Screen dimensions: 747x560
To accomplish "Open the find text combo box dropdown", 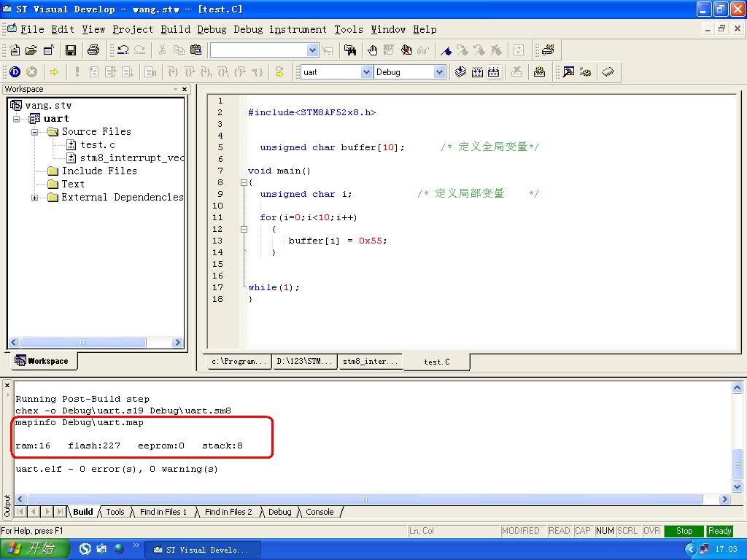I will 312,50.
